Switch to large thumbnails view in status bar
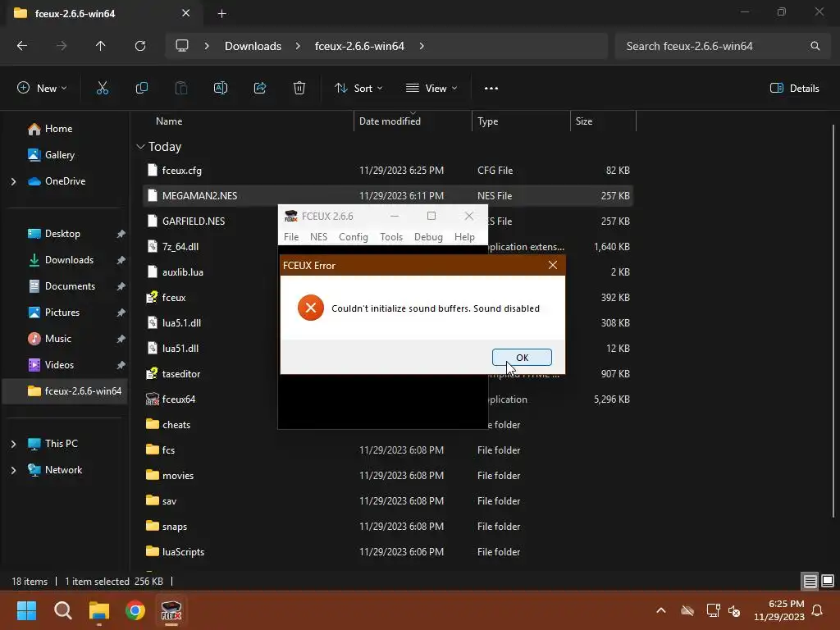The width and height of the screenshot is (840, 630). pyautogui.click(x=827, y=581)
